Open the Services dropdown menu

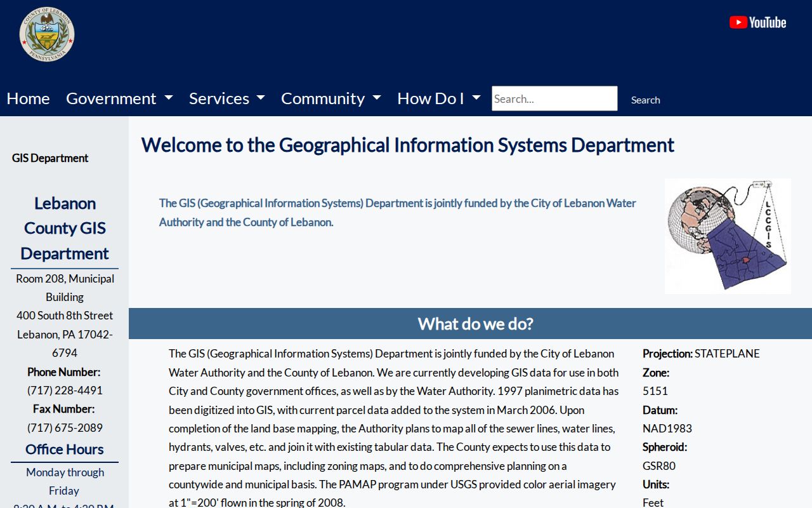tap(226, 98)
